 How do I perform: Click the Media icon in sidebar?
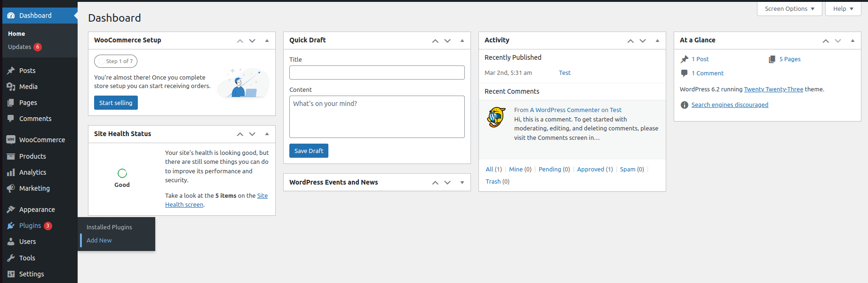click(11, 87)
